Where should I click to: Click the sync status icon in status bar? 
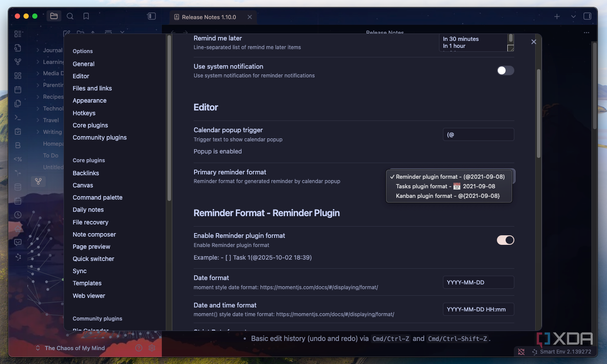coord(521,352)
